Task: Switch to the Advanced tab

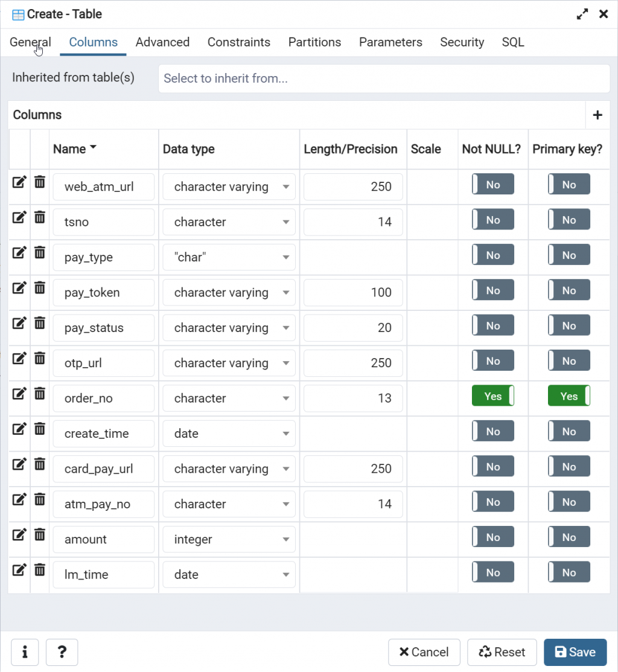Action: 162,42
